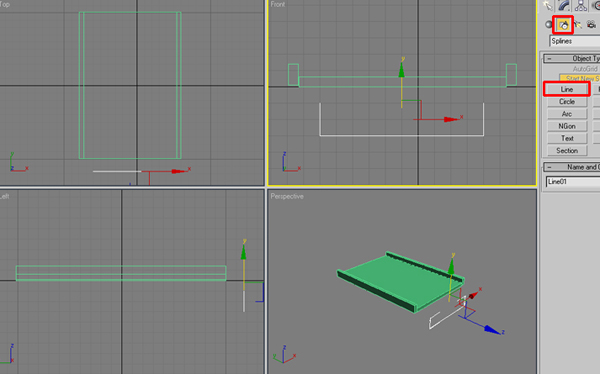Select the Shapes category icon
The height and width of the screenshot is (374, 600).
click(x=563, y=25)
